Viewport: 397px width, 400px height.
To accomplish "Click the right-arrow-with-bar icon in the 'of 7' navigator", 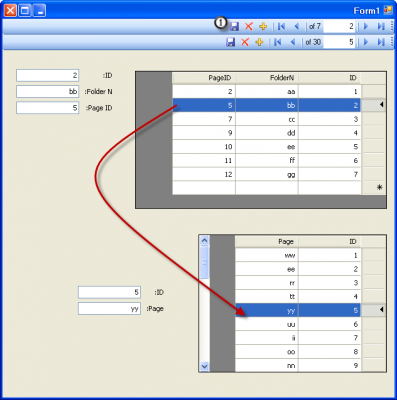I will pyautogui.click(x=381, y=26).
